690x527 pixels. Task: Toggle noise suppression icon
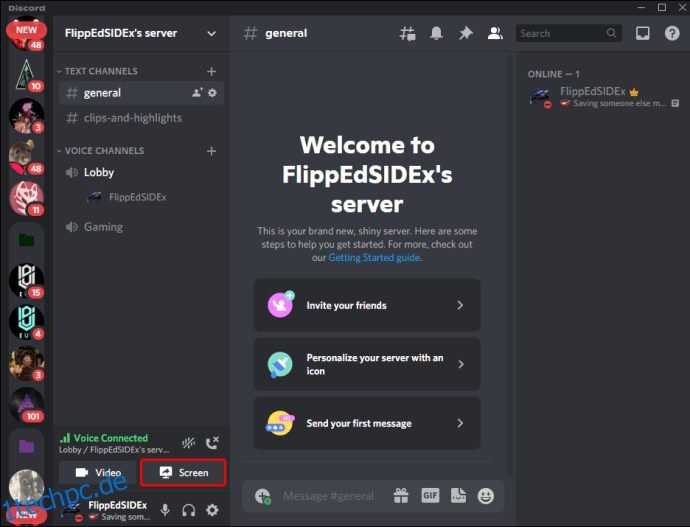(x=188, y=443)
